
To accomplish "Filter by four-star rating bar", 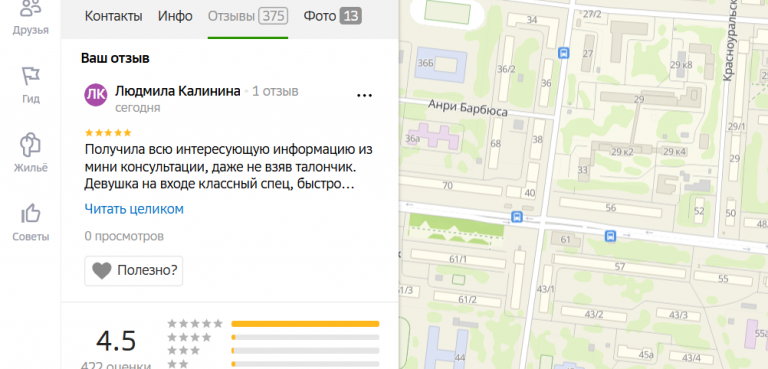I will pos(305,337).
